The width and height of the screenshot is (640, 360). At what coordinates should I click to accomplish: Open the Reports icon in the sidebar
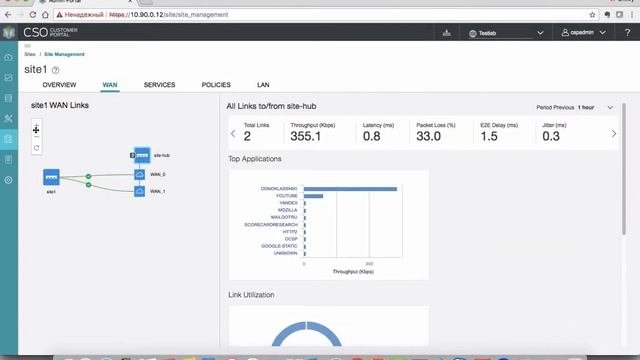[x=9, y=160]
